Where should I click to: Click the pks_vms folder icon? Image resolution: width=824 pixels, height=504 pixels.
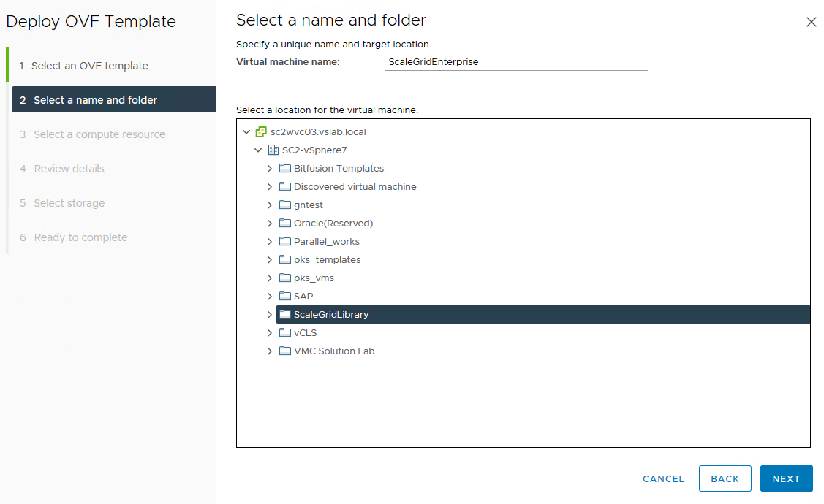[x=285, y=278]
